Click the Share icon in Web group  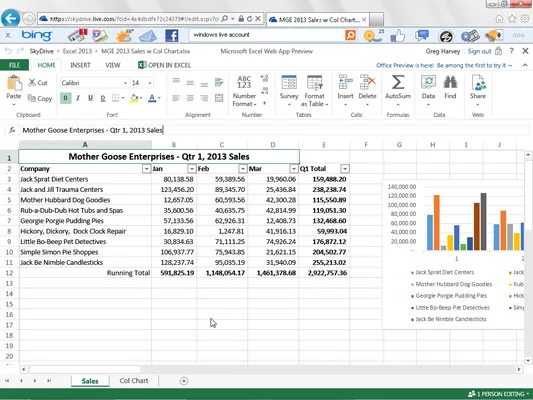coord(478,83)
